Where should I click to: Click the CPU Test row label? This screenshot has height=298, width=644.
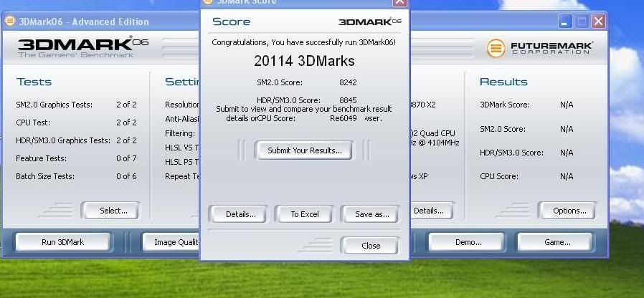coord(32,122)
